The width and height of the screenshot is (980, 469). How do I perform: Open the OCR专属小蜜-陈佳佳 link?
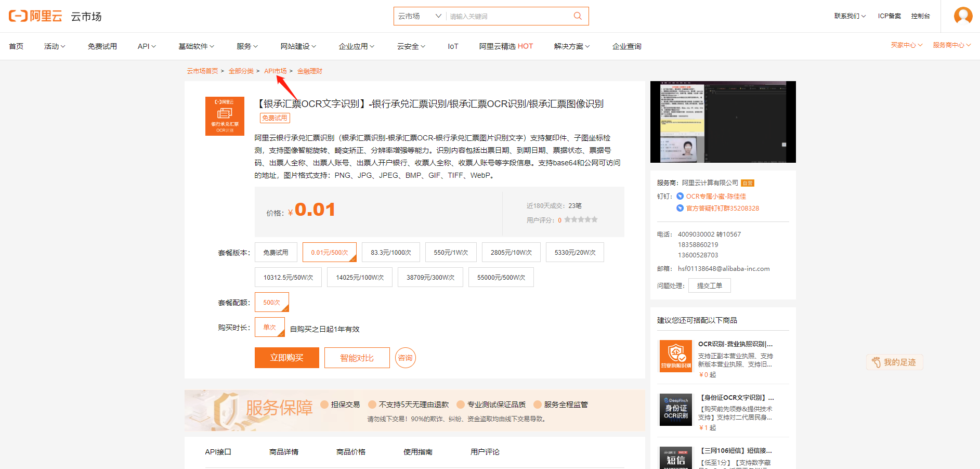tap(716, 196)
